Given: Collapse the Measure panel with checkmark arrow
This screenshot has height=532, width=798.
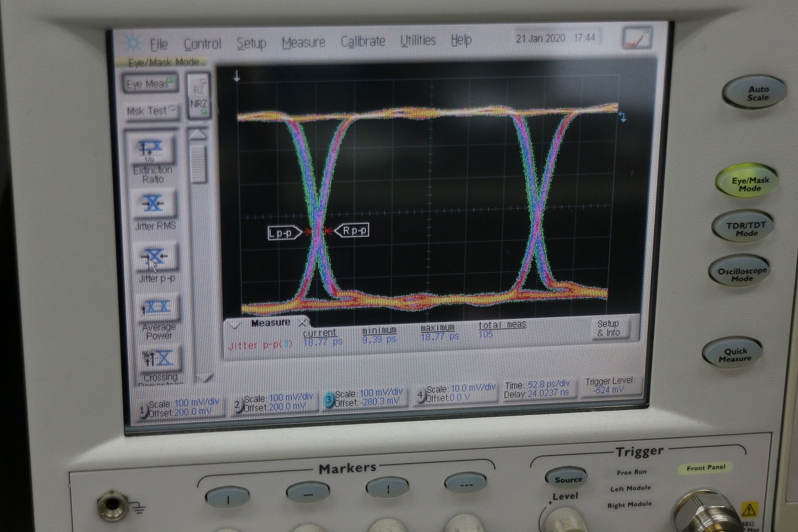Looking at the screenshot, I should click(233, 324).
